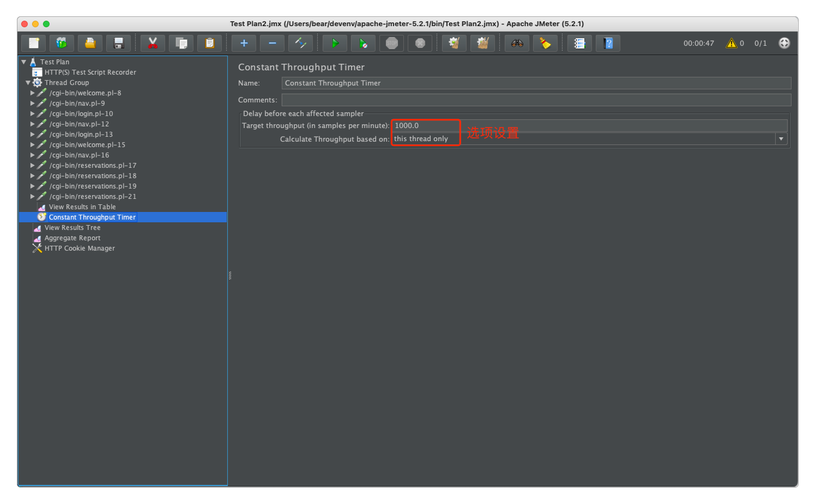Click the Cut scissors icon

click(153, 43)
